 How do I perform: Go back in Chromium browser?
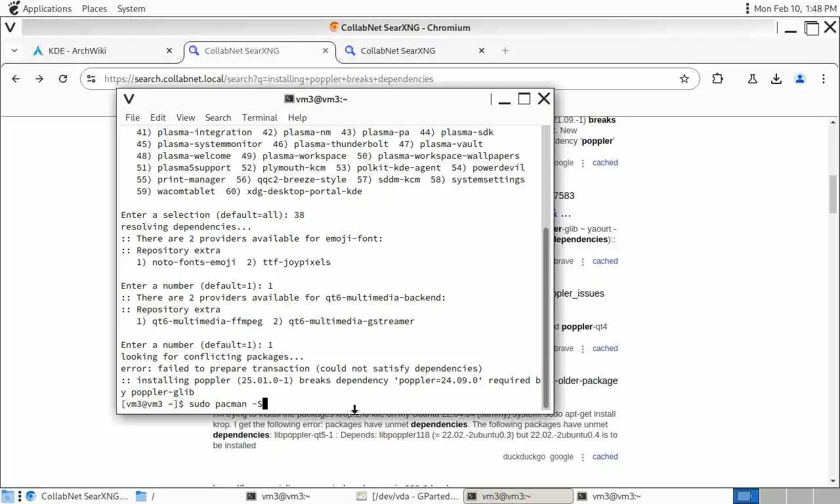tap(16, 79)
